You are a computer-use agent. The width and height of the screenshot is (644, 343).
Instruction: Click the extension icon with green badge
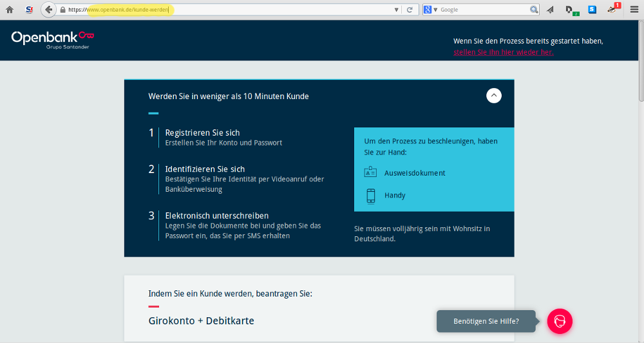click(570, 10)
